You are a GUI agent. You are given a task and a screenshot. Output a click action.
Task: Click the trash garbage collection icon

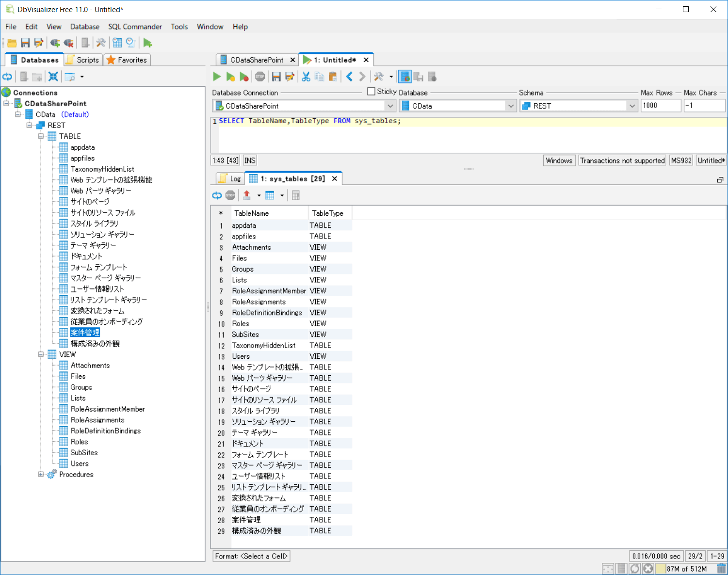tap(721, 569)
